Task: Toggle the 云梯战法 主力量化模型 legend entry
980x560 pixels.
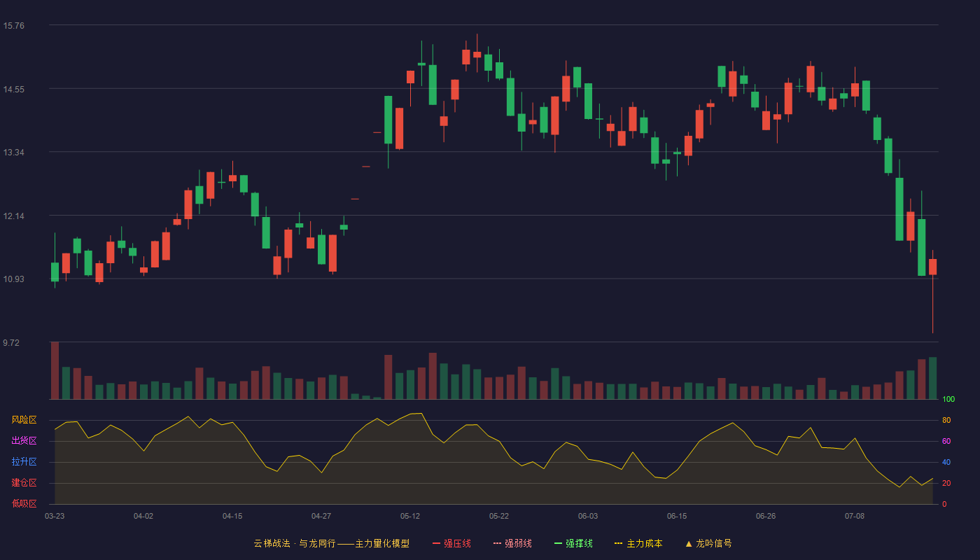Action: pos(332,543)
